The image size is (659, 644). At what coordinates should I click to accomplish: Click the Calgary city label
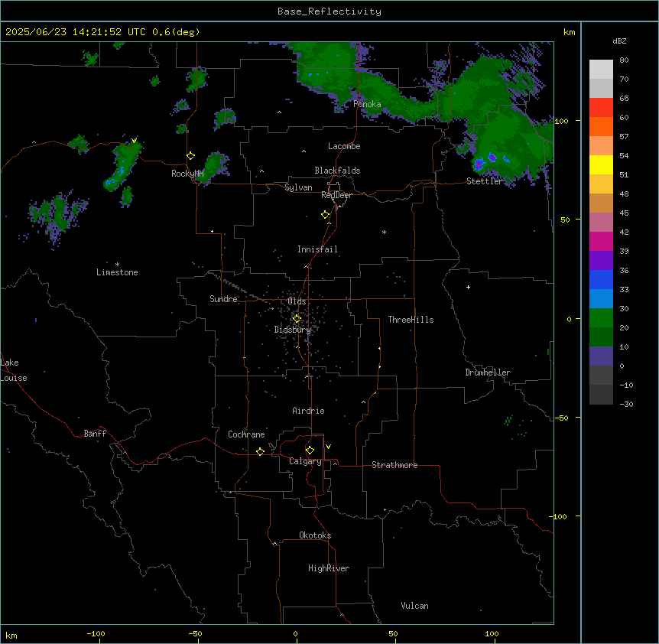coord(305,461)
